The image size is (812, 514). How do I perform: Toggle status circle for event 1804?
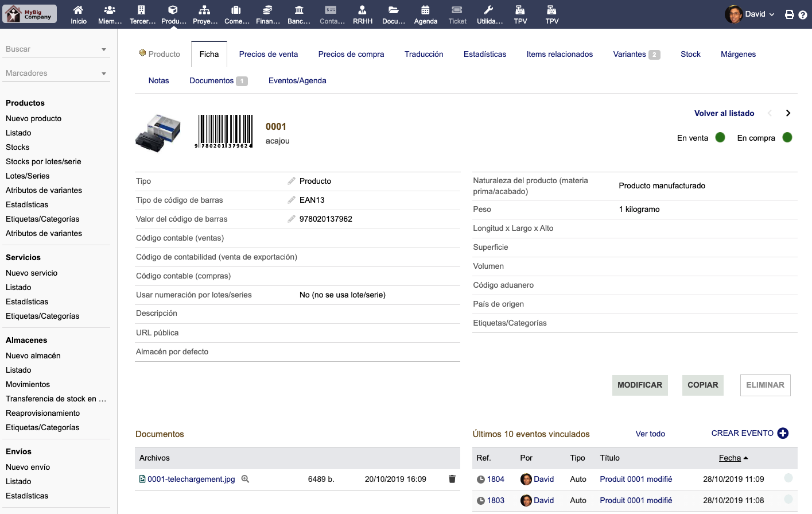[x=788, y=478]
